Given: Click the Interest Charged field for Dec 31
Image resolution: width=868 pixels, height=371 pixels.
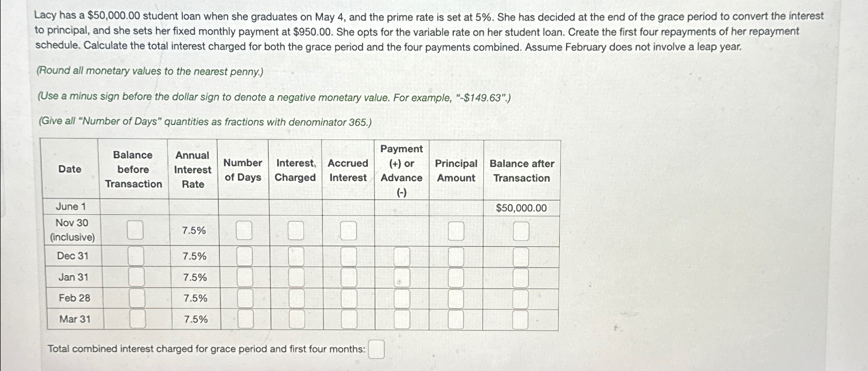Looking at the screenshot, I should pyautogui.click(x=295, y=256).
